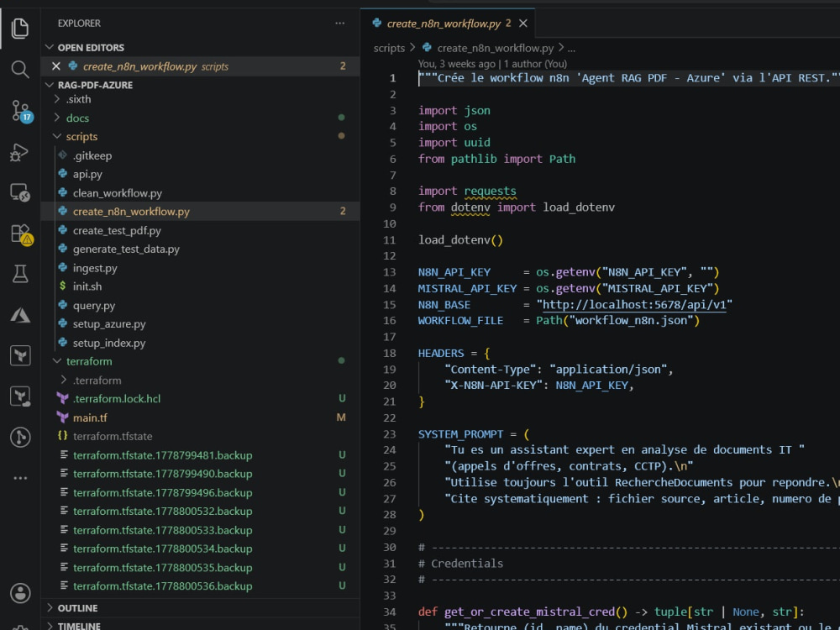840x630 pixels.
Task: Open the Testing beaker icon
Action: point(20,274)
